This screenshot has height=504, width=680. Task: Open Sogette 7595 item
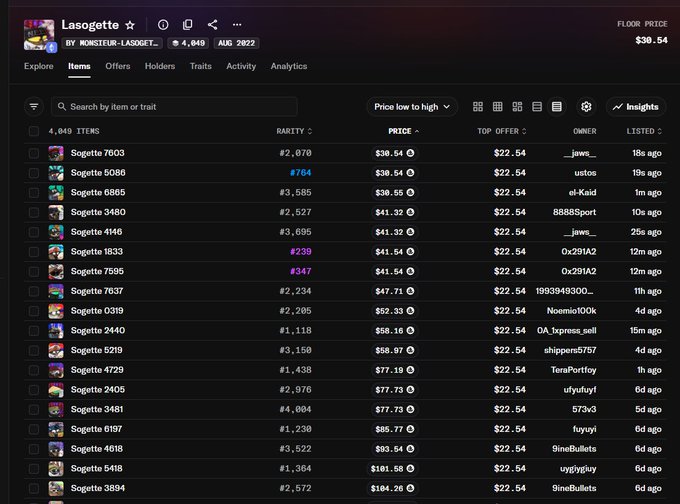tap(97, 272)
